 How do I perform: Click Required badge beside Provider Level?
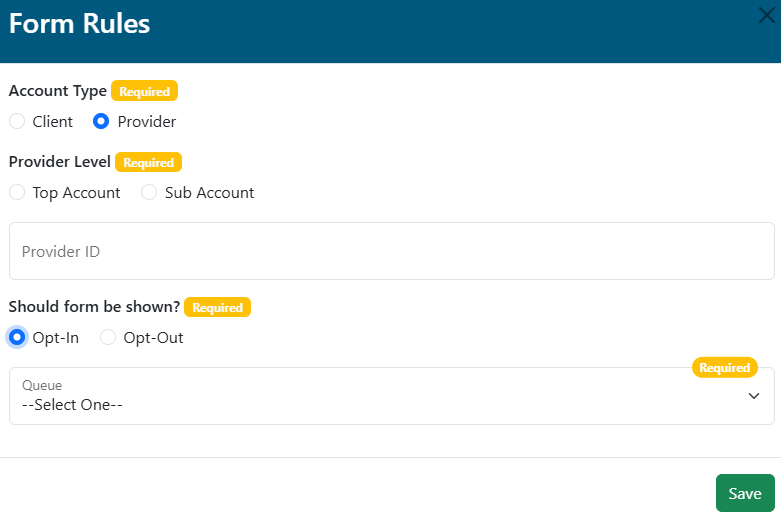tap(148, 162)
